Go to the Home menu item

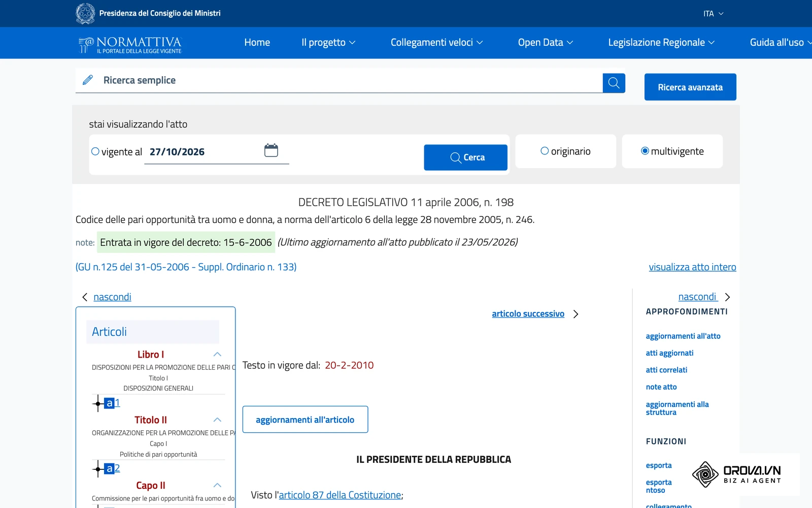tap(257, 43)
